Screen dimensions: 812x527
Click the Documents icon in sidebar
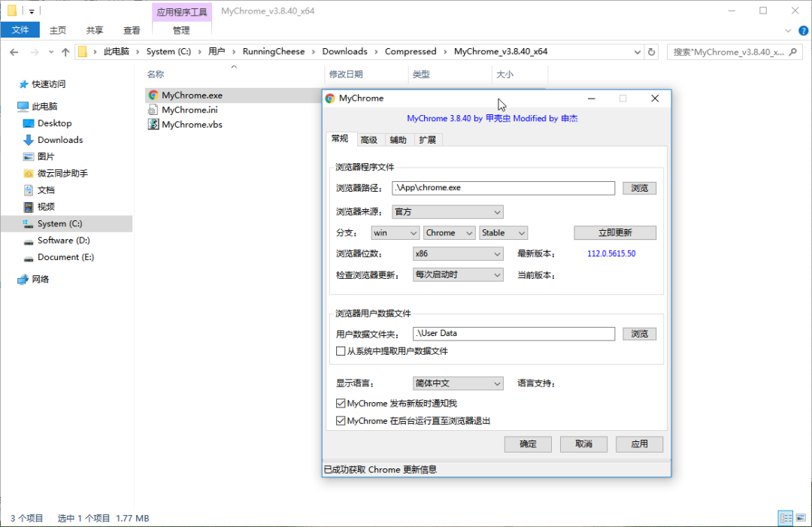pos(29,190)
